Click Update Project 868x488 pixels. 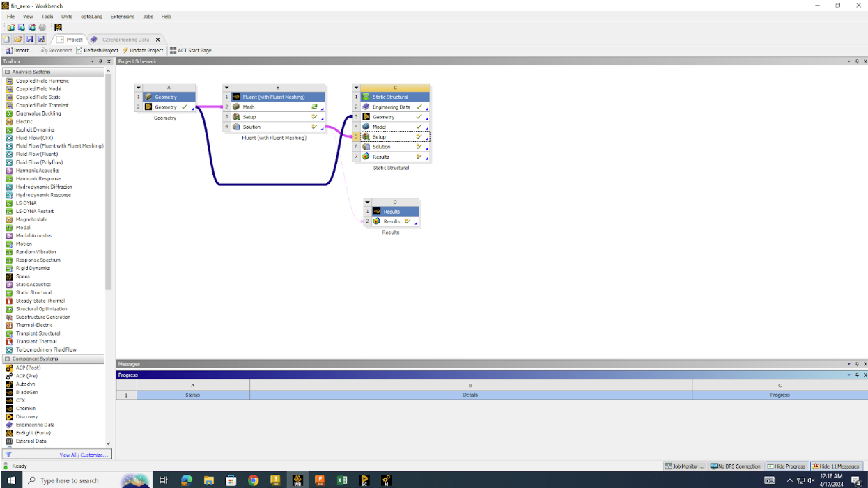144,50
